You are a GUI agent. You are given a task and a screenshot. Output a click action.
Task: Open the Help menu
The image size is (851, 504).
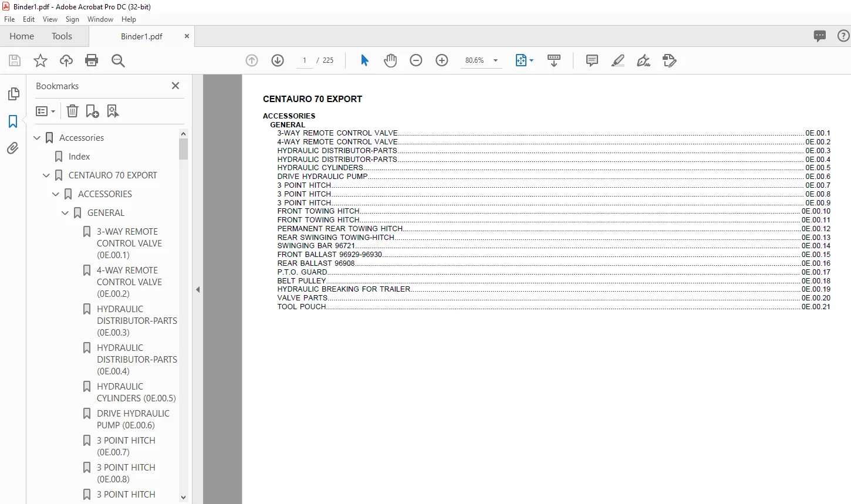point(129,19)
